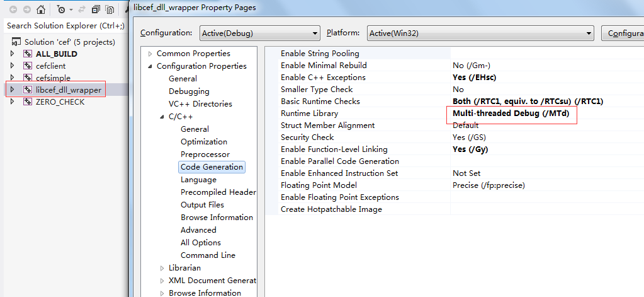The width and height of the screenshot is (644, 297).
Task: Open the Pending Changes Filter dropdown arrow
Action: click(x=71, y=9)
